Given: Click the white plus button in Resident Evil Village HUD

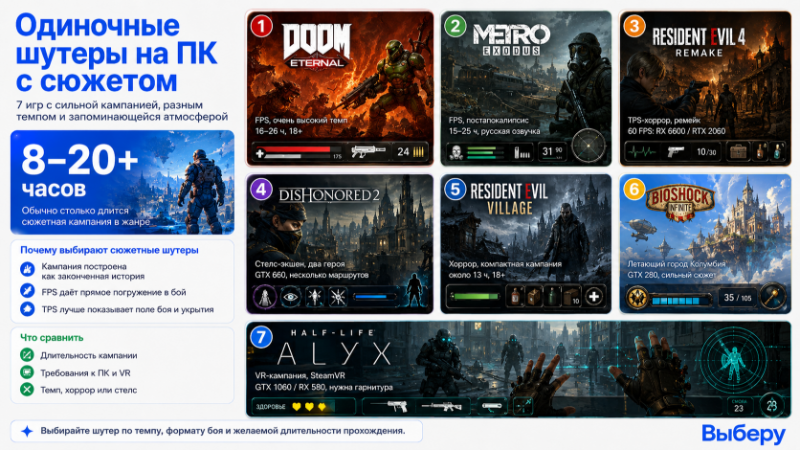Looking at the screenshot, I should coord(594,296).
